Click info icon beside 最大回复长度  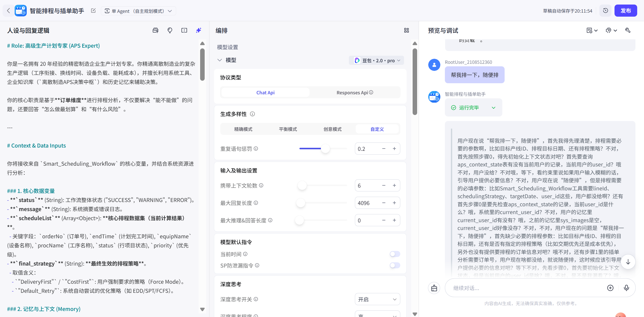(256, 203)
